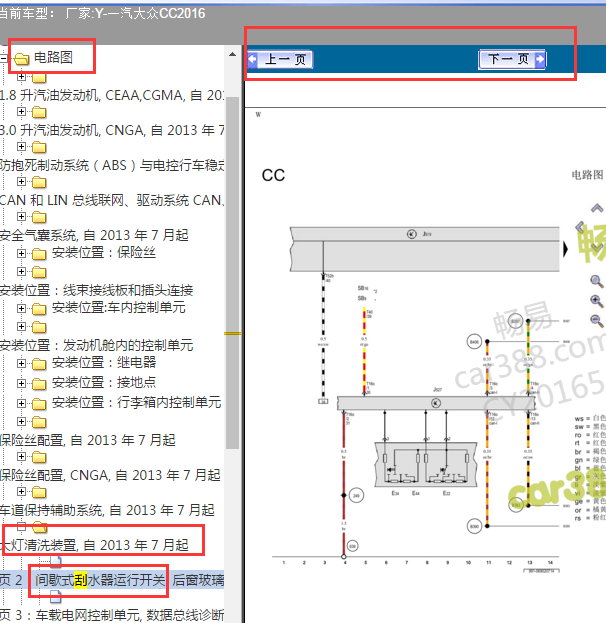This screenshot has width=606, height=623.
Task: Select 安装位置：线束接线板和插头连接 item
Action: [97, 290]
